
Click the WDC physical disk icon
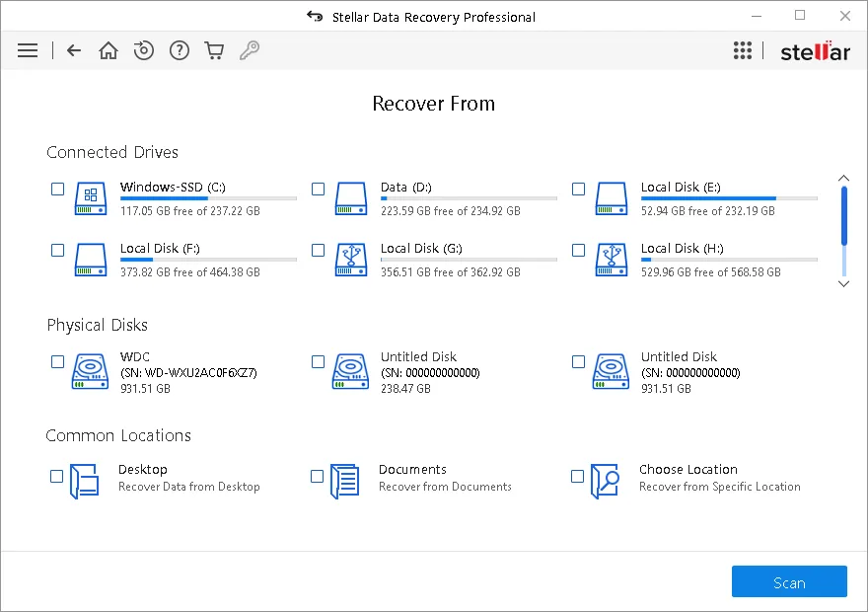point(90,372)
